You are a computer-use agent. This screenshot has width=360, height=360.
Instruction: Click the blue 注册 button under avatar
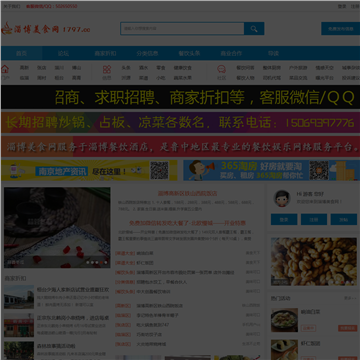314,220
